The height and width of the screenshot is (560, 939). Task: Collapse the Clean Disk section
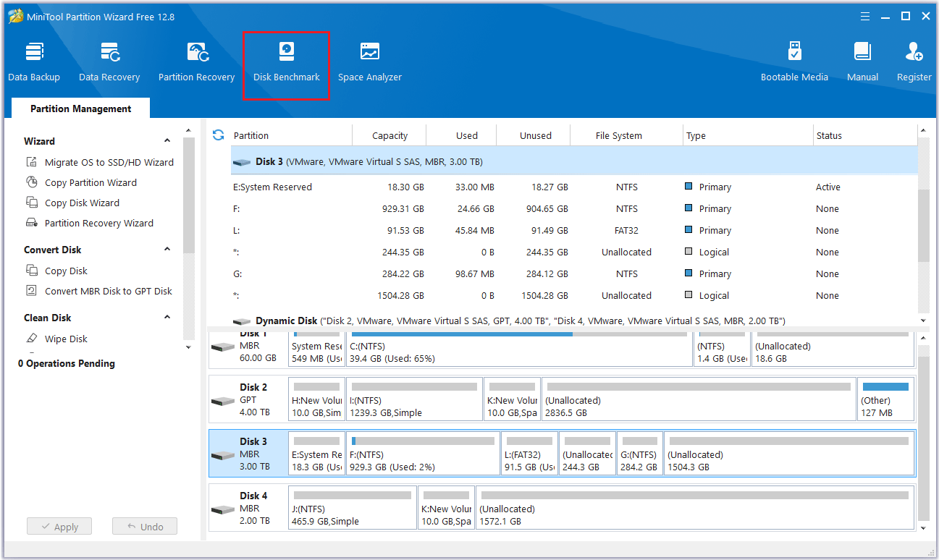(x=167, y=318)
